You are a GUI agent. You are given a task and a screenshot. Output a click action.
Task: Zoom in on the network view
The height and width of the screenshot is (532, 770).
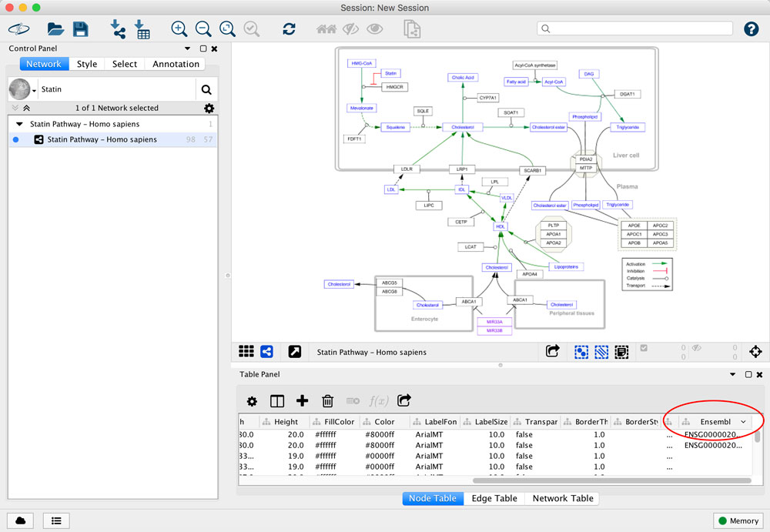pyautogui.click(x=179, y=29)
